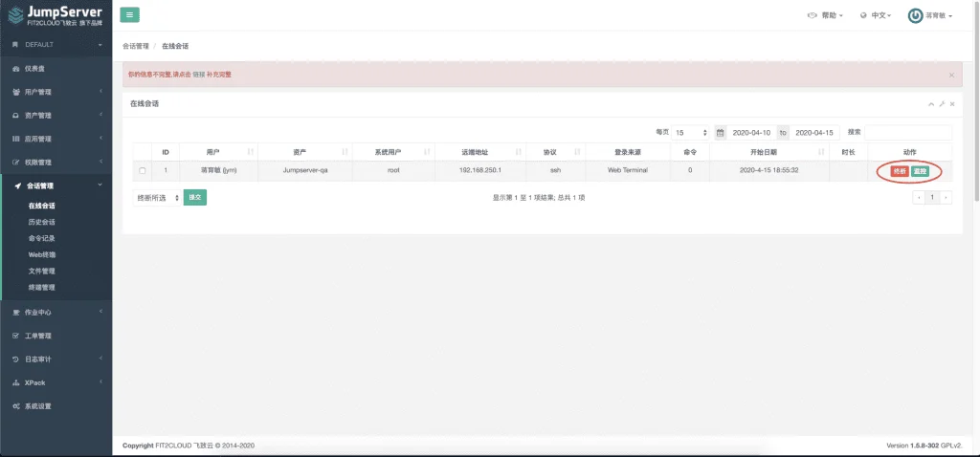Click the 搜索 search input field

pyautogui.click(x=908, y=132)
